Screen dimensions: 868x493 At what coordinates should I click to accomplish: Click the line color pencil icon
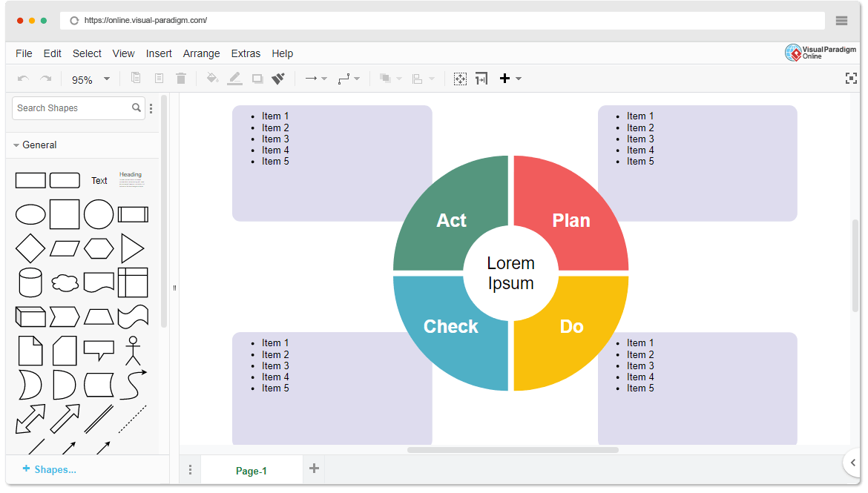pos(234,79)
